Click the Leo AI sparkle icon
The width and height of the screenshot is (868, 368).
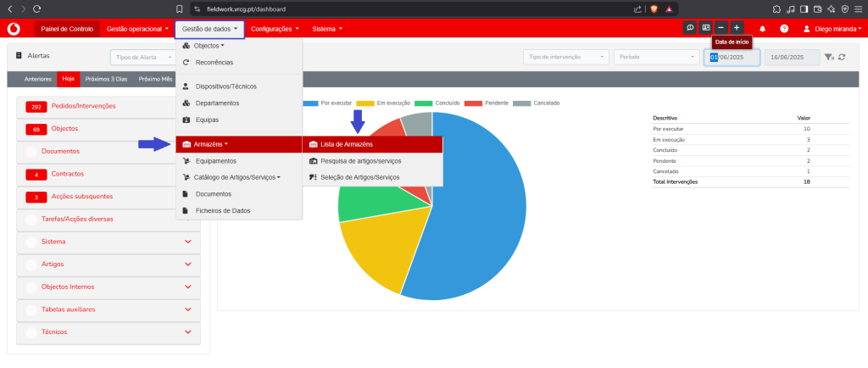(832, 8)
